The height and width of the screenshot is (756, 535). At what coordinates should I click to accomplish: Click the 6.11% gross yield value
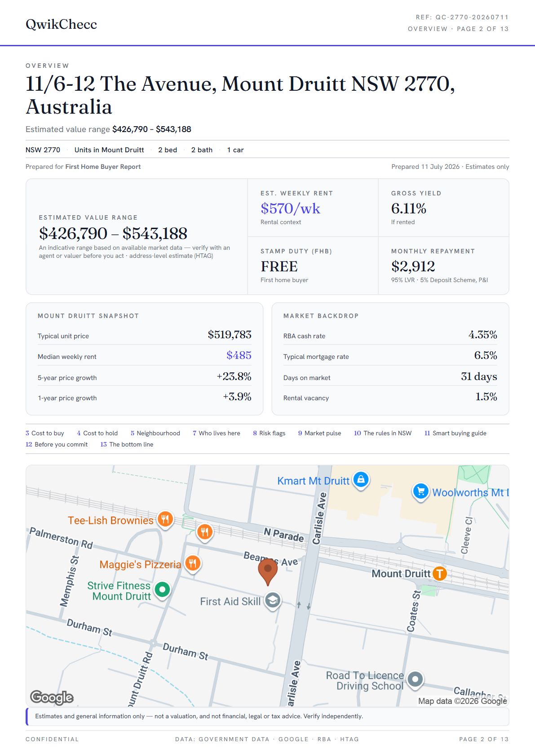coord(409,208)
